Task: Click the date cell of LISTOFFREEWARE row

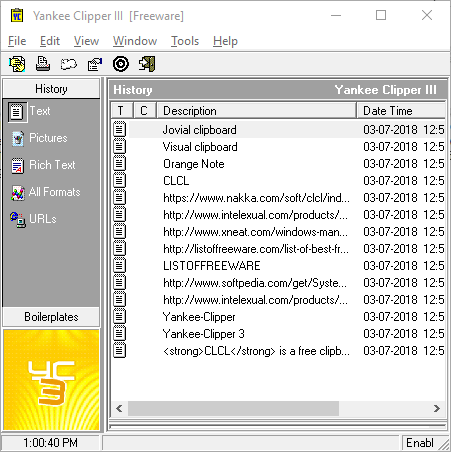Action: (x=404, y=266)
